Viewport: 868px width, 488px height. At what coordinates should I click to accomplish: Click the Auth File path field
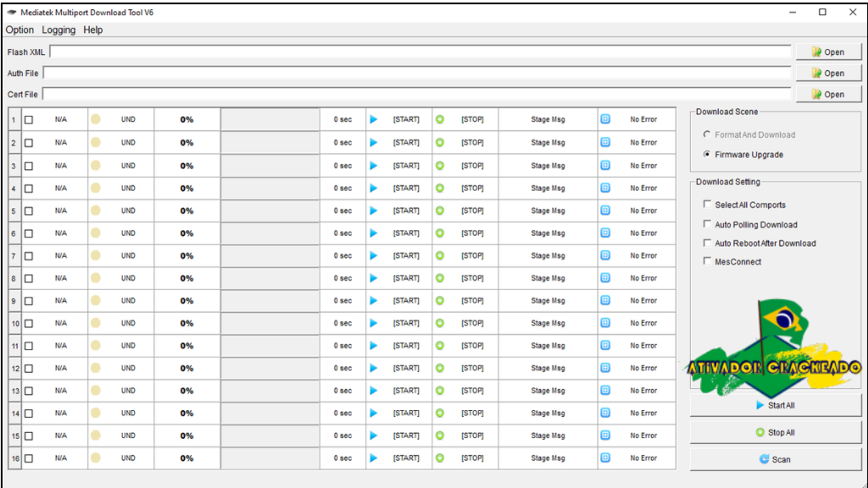click(x=417, y=73)
